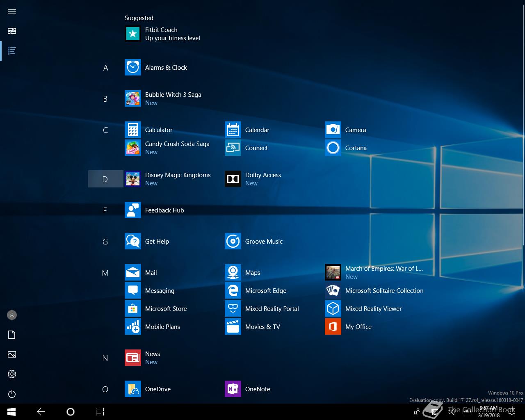Open Settings gear in the sidebar
Screen dimensions: 525x420
click(12, 374)
